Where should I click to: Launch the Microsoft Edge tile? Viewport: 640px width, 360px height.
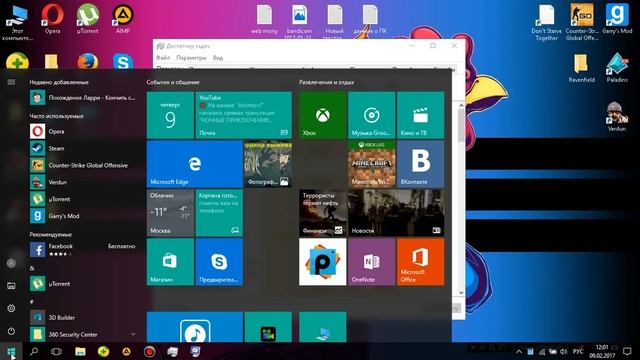195,164
